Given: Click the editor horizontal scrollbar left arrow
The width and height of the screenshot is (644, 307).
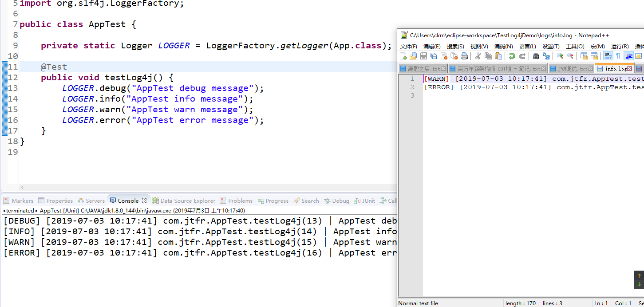Looking at the screenshot, I should [x=23, y=188].
